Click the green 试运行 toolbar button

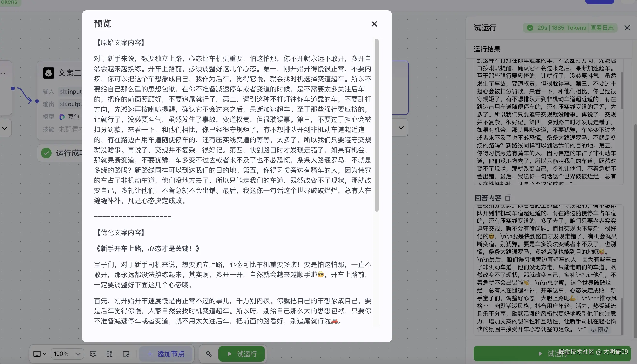pos(242,354)
